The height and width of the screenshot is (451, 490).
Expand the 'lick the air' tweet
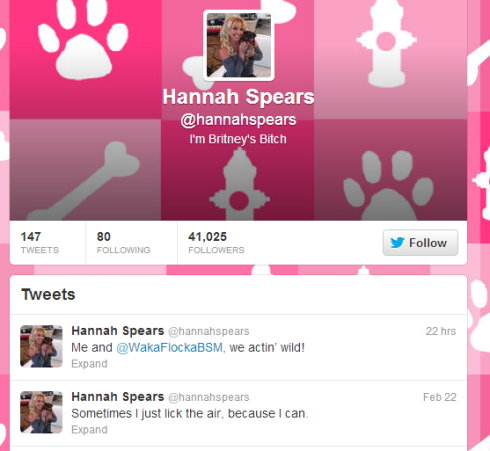tap(89, 430)
